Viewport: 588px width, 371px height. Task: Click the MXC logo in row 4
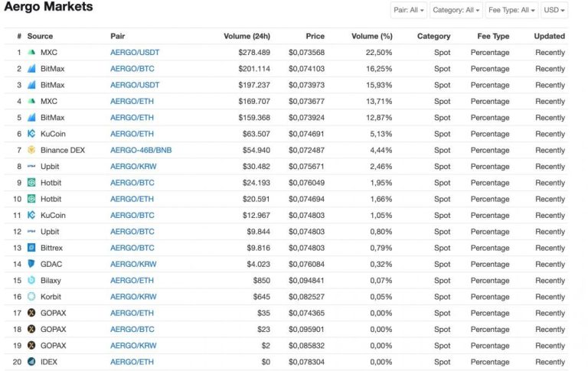(x=31, y=101)
